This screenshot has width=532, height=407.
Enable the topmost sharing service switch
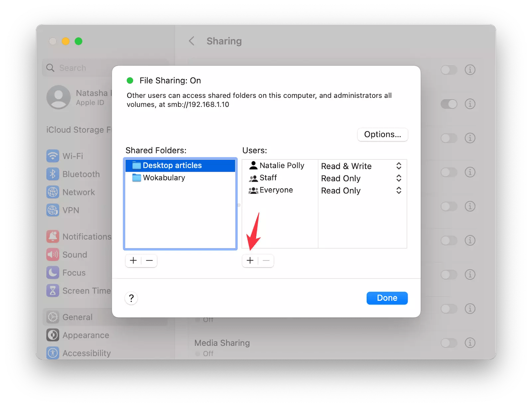coord(449,70)
